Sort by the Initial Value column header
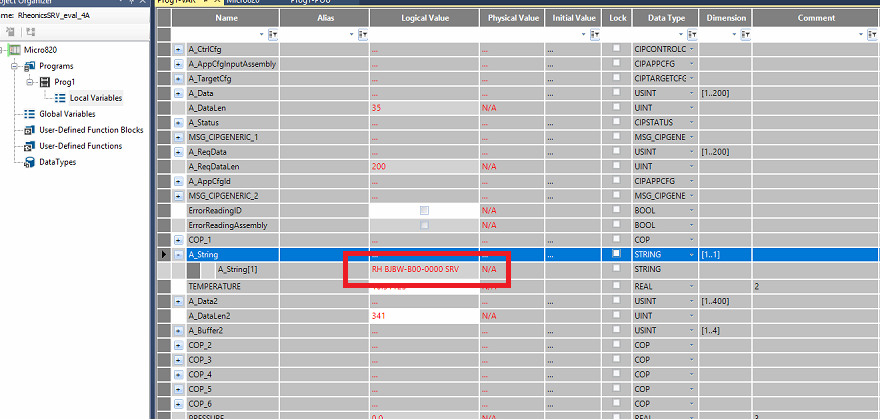The image size is (880, 419). pos(574,18)
